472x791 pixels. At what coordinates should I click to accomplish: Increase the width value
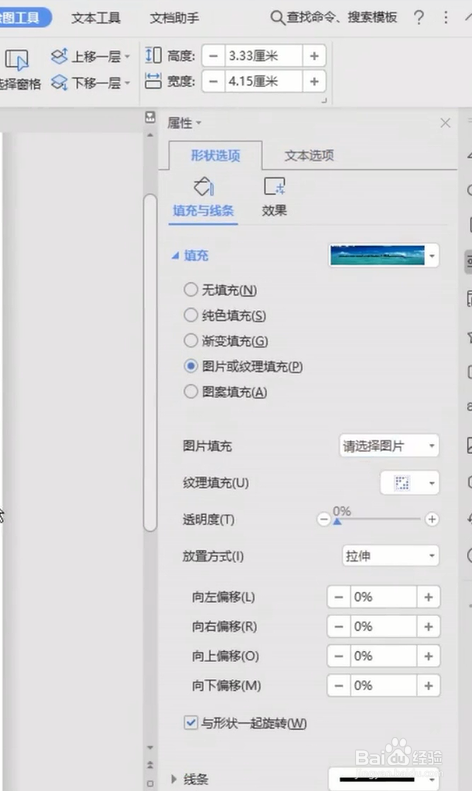coord(314,81)
